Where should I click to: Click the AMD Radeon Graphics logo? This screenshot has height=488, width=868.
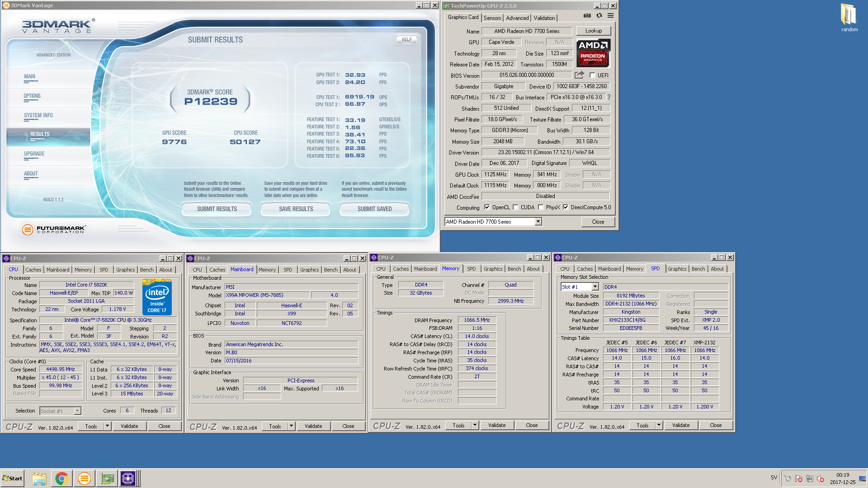pyautogui.click(x=593, y=53)
